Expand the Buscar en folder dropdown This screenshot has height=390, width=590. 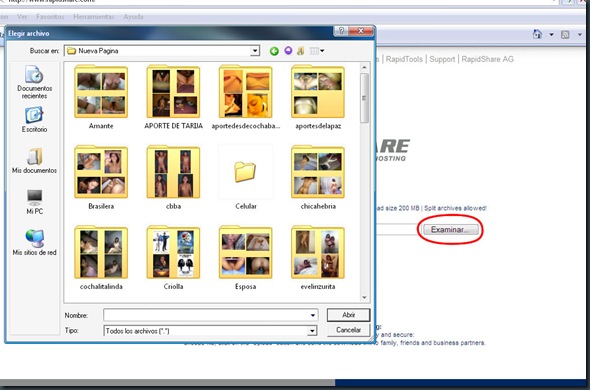[255, 51]
